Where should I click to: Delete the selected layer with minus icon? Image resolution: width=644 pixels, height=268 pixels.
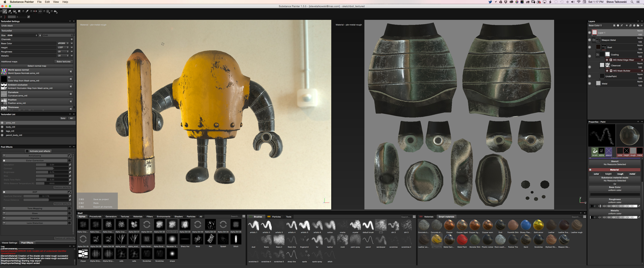(642, 25)
